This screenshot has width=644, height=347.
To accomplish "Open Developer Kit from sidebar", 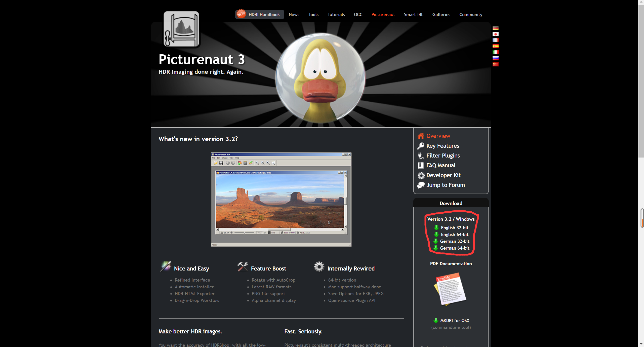I will [x=443, y=175].
